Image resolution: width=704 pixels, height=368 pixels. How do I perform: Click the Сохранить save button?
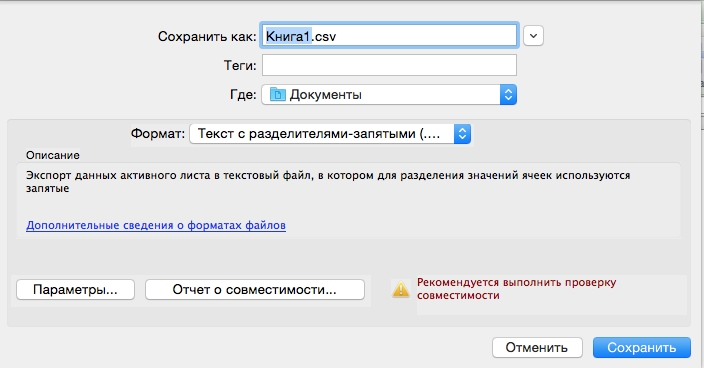pyautogui.click(x=642, y=348)
